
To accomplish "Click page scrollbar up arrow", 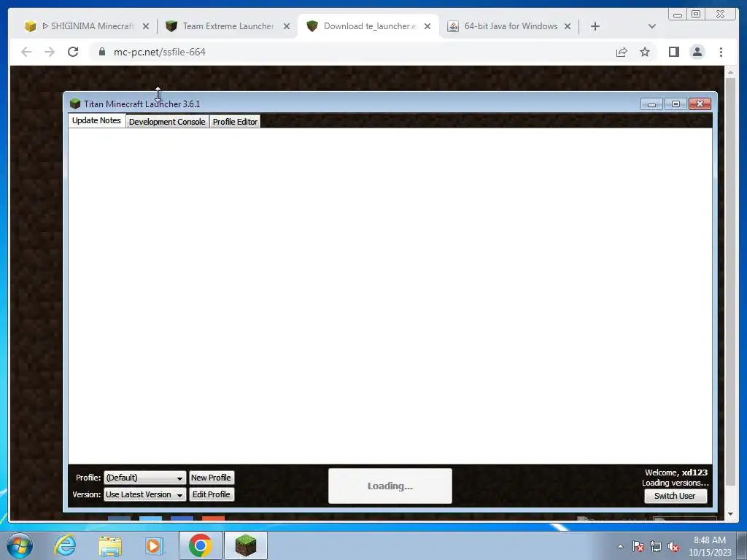I will pos(730,72).
